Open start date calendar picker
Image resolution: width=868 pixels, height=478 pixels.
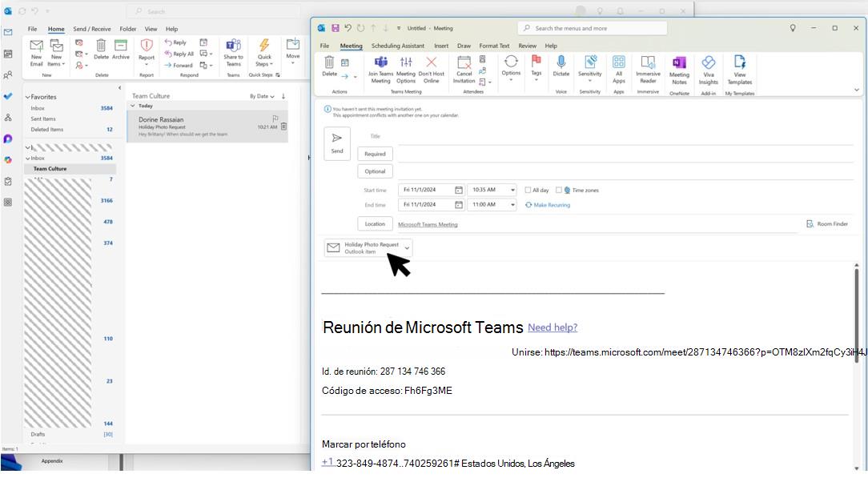click(x=458, y=190)
